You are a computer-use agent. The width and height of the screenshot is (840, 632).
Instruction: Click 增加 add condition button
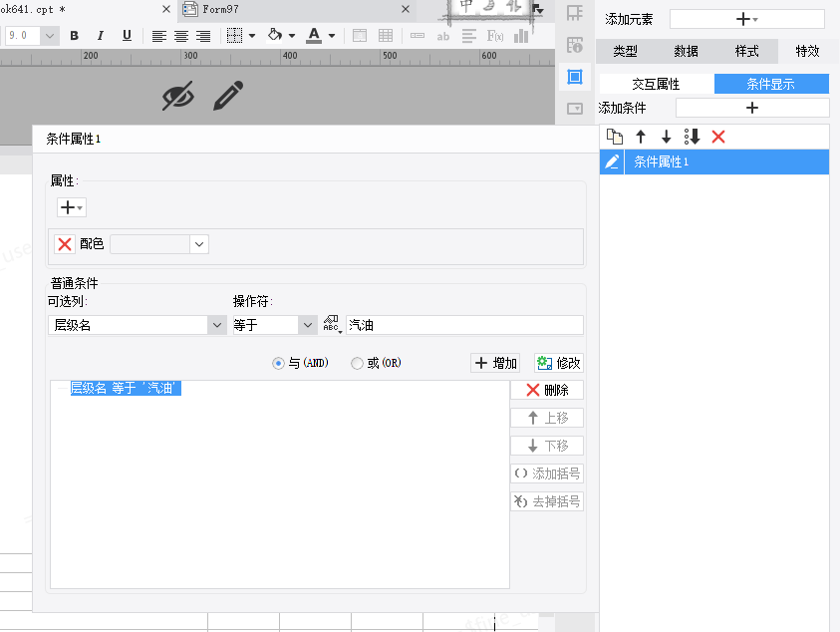point(495,363)
